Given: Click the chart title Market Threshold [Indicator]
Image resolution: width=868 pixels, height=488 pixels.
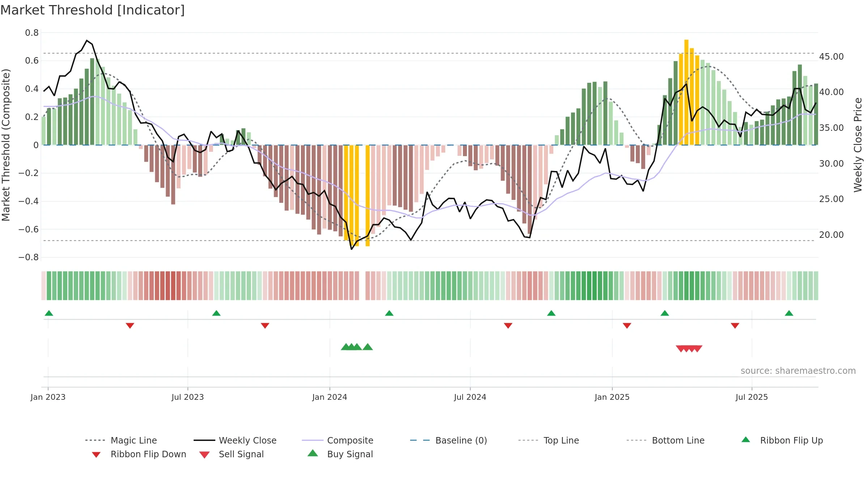Looking at the screenshot, I should click(93, 10).
